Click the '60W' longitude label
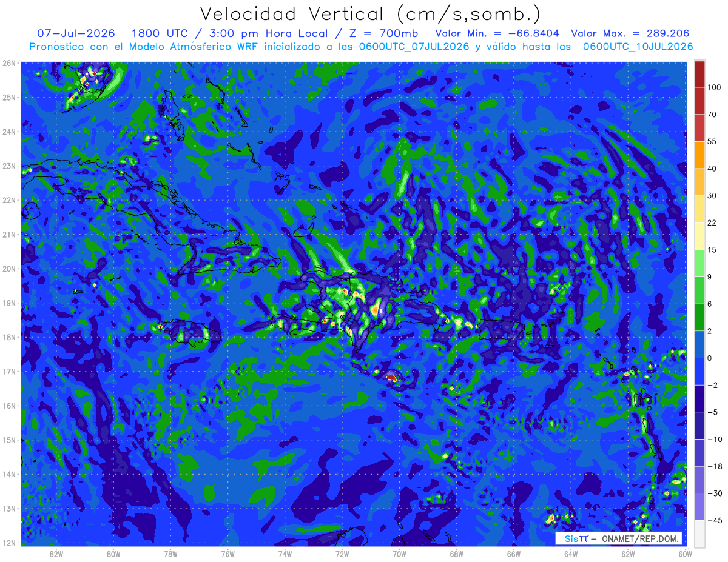The width and height of the screenshot is (728, 562). click(x=685, y=554)
